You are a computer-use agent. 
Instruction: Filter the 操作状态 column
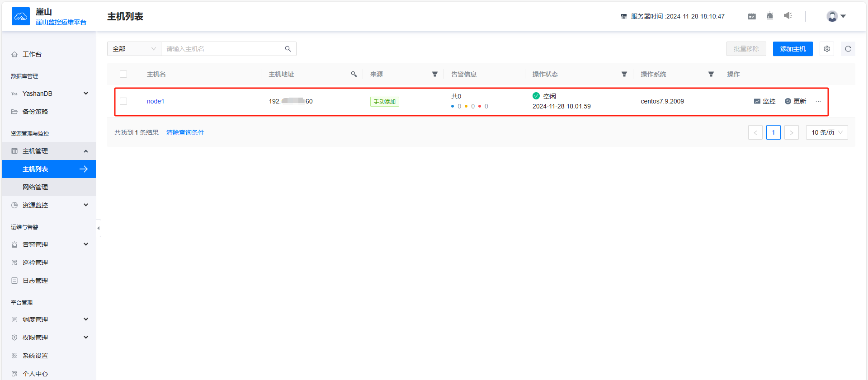[x=624, y=74]
